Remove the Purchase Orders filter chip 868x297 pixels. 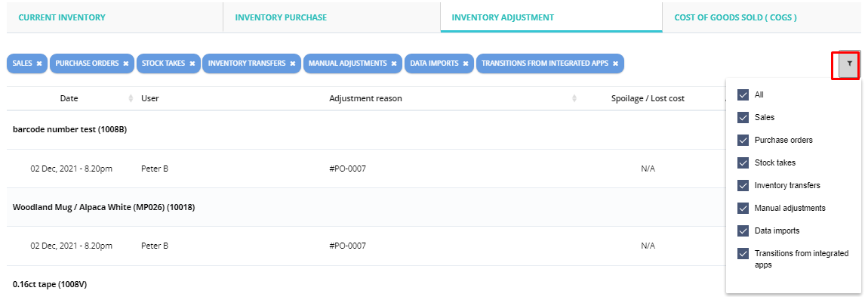(125, 63)
